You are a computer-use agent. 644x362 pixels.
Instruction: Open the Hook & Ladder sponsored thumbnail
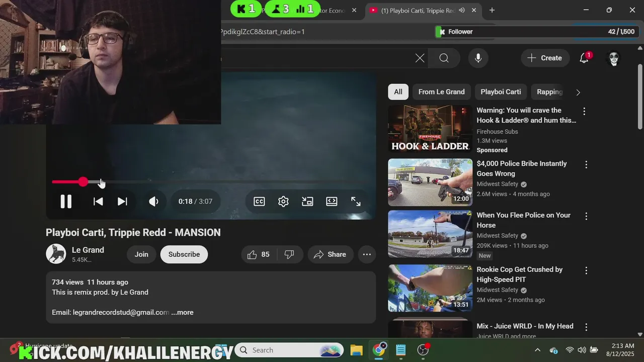click(x=430, y=129)
